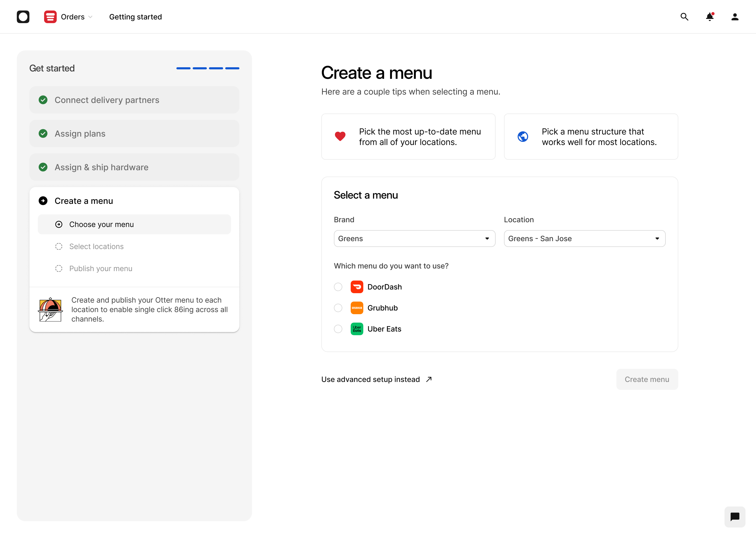Expand the Orders app switcher chevron

click(x=90, y=17)
